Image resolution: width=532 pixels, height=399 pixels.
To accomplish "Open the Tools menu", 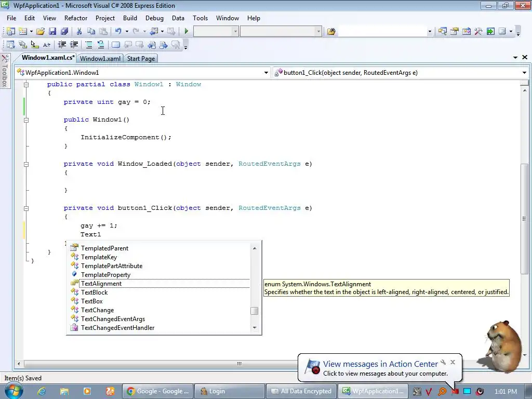I will pyautogui.click(x=200, y=18).
